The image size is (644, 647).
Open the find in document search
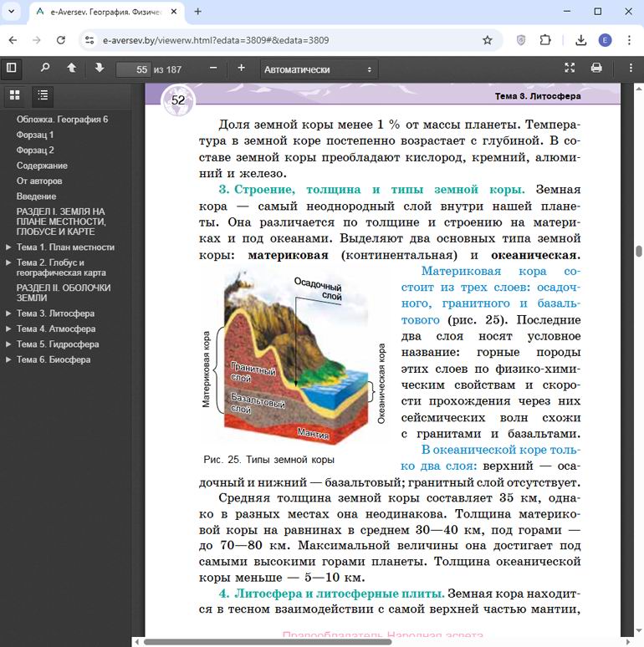pyautogui.click(x=45, y=69)
